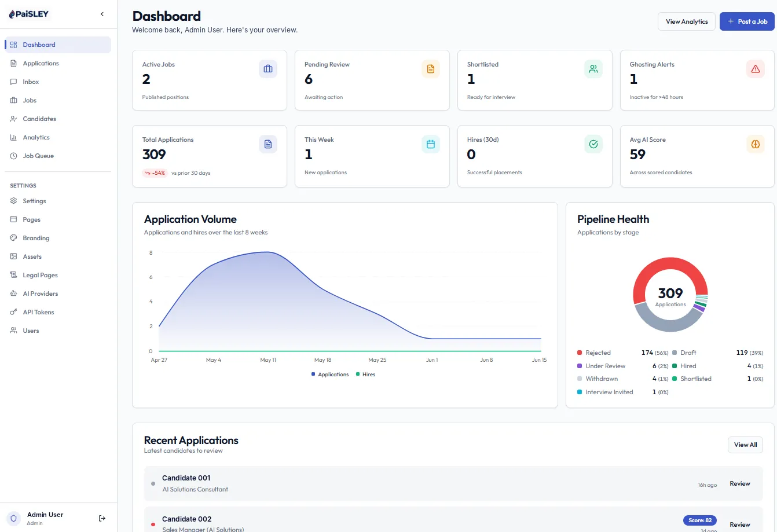
Task: Click the Post a Job button
Action: click(747, 21)
